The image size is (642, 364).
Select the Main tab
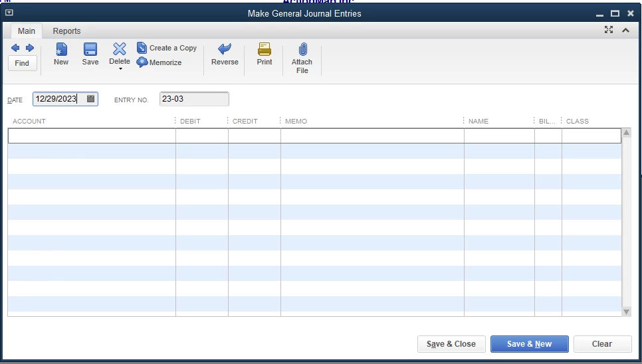27,31
